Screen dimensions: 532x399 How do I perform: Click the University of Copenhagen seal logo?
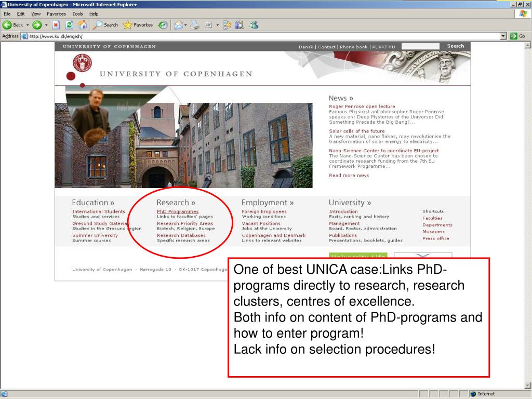pos(82,62)
